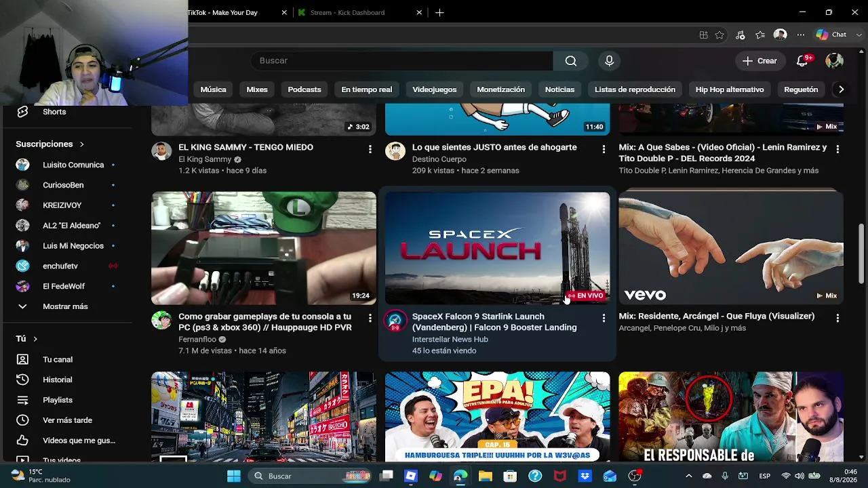Open the SpaceX Falcon 9 Starlink Launch title
This screenshot has height=488, width=868.
click(x=494, y=322)
